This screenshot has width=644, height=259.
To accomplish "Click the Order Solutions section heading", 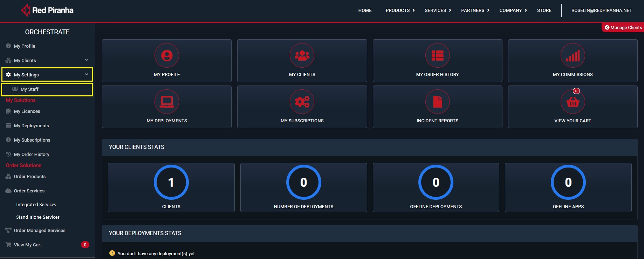I will pyautogui.click(x=23, y=165).
